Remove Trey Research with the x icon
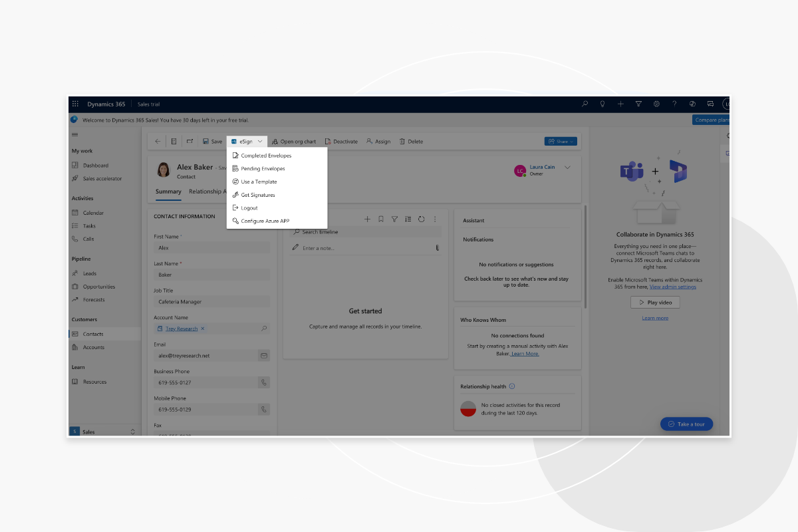798x532 pixels. pyautogui.click(x=203, y=329)
